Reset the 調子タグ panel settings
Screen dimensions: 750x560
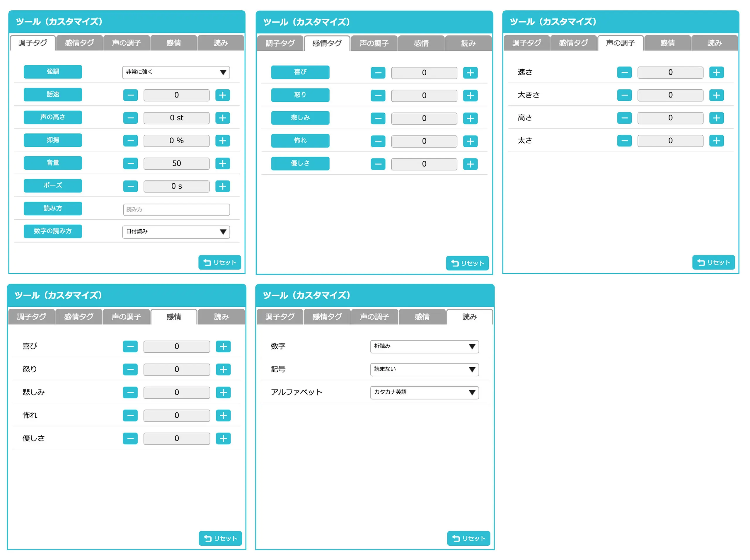pos(220,262)
